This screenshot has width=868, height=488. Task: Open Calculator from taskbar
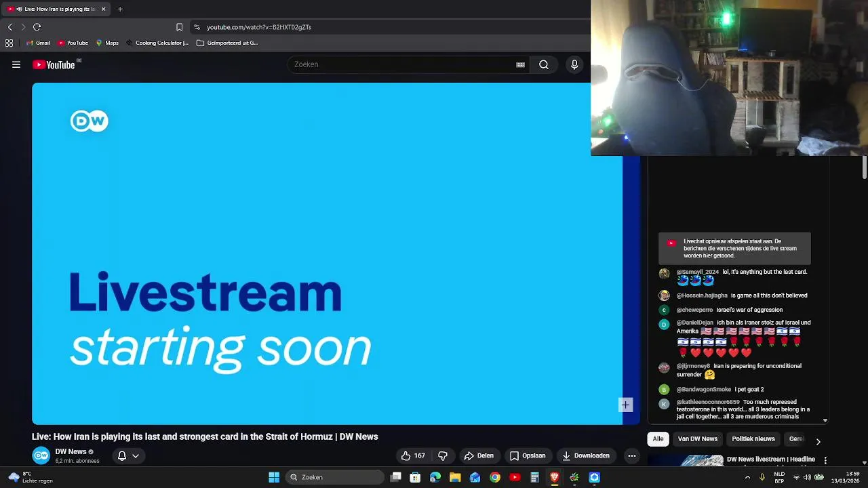point(534,477)
